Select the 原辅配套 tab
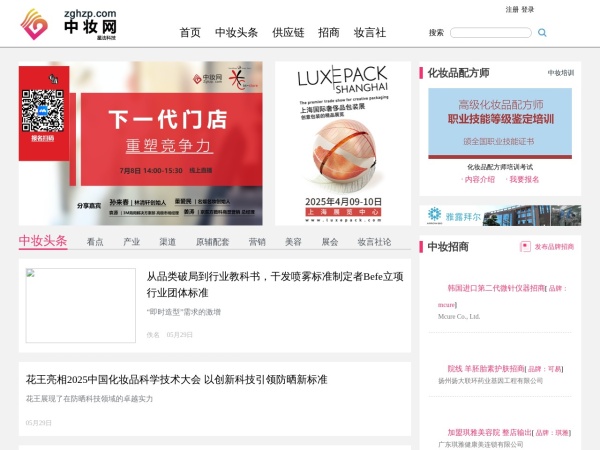The image size is (600, 450). click(212, 242)
